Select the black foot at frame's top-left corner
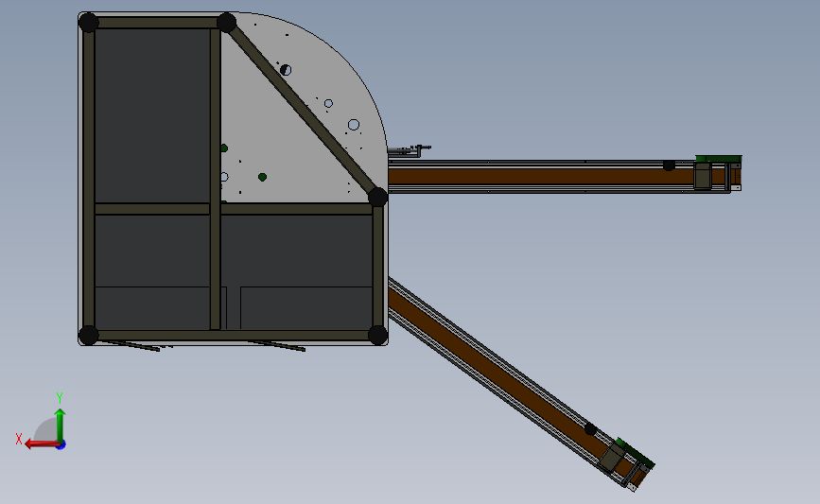Viewport: 820px width, 504px height. point(88,23)
